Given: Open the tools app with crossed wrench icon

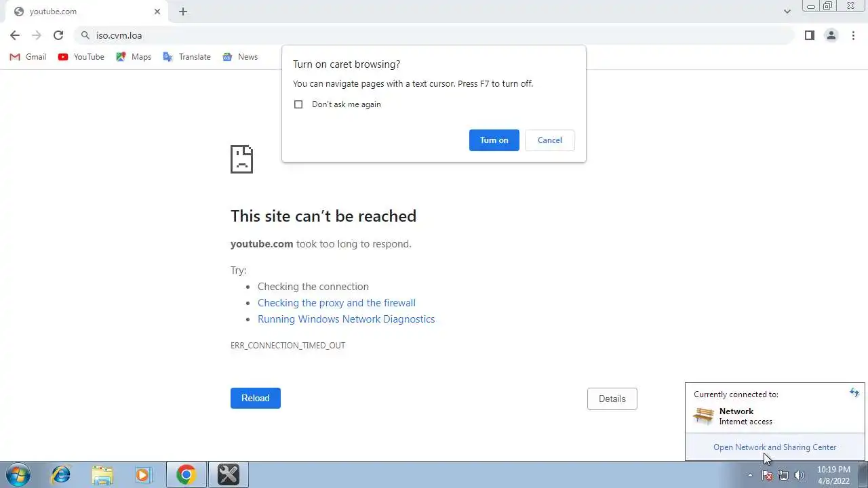Looking at the screenshot, I should click(x=229, y=475).
